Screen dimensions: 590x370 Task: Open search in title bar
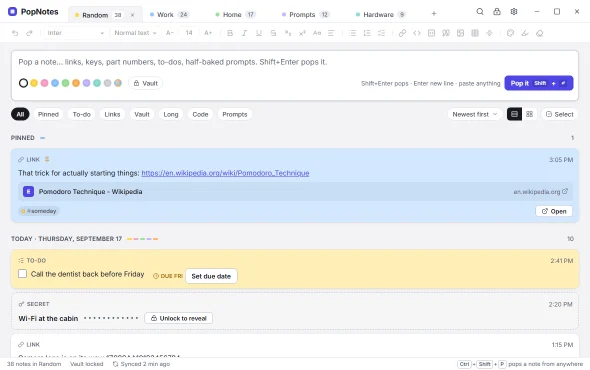(480, 12)
